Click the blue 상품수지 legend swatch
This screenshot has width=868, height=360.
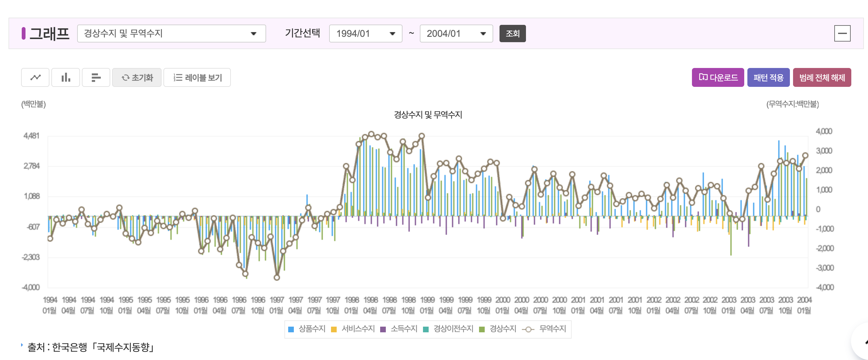coord(291,329)
